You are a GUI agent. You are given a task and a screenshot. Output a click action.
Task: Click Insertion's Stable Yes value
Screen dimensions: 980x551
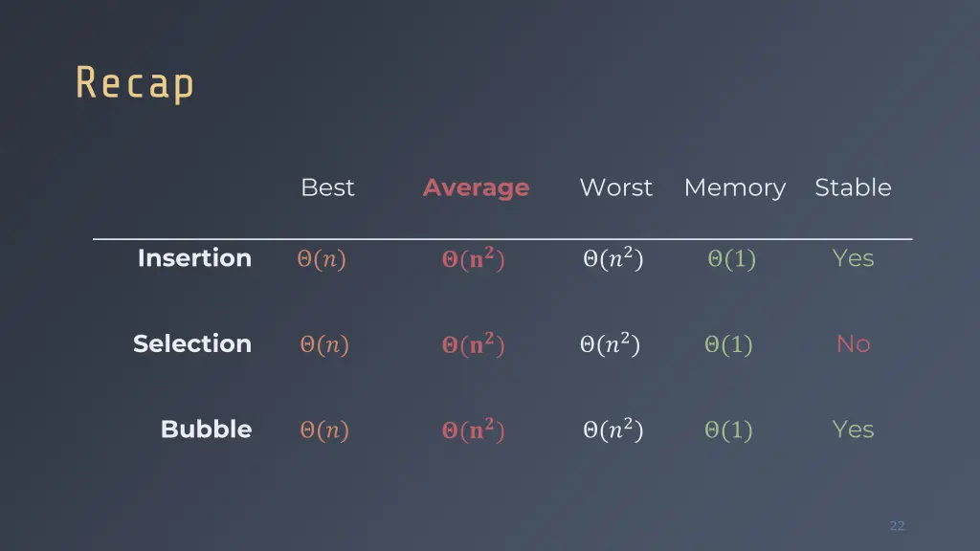(853, 258)
